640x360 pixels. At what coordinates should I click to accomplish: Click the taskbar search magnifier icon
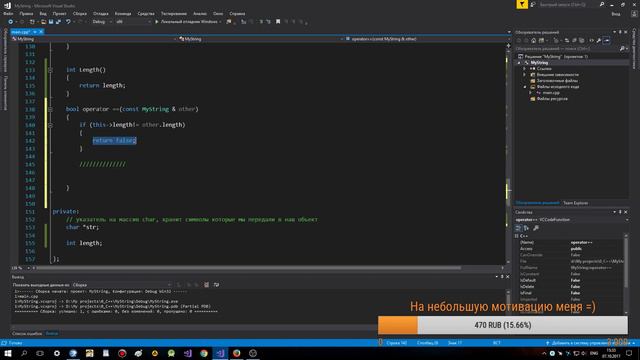pos(24,353)
